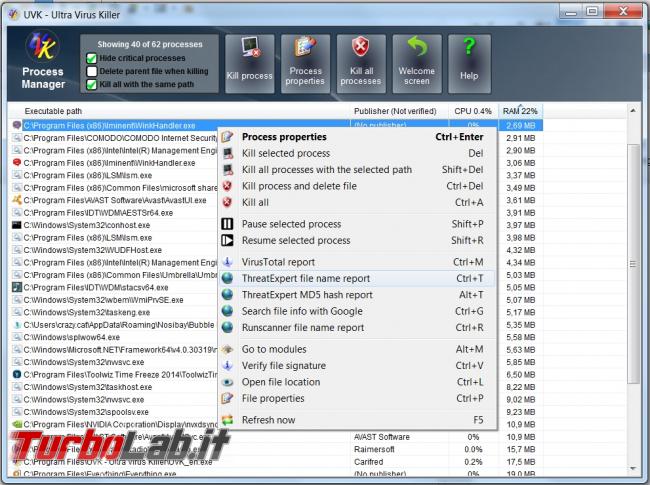Click the Kill all processes toolbar button
The image size is (650, 485).
pyautogui.click(x=361, y=63)
